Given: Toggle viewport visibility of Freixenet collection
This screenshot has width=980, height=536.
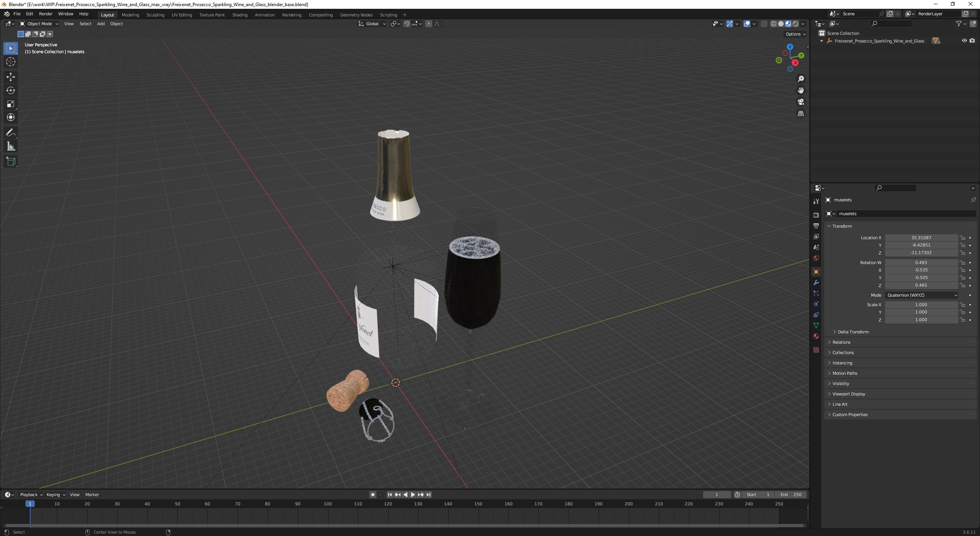Looking at the screenshot, I should click(964, 41).
